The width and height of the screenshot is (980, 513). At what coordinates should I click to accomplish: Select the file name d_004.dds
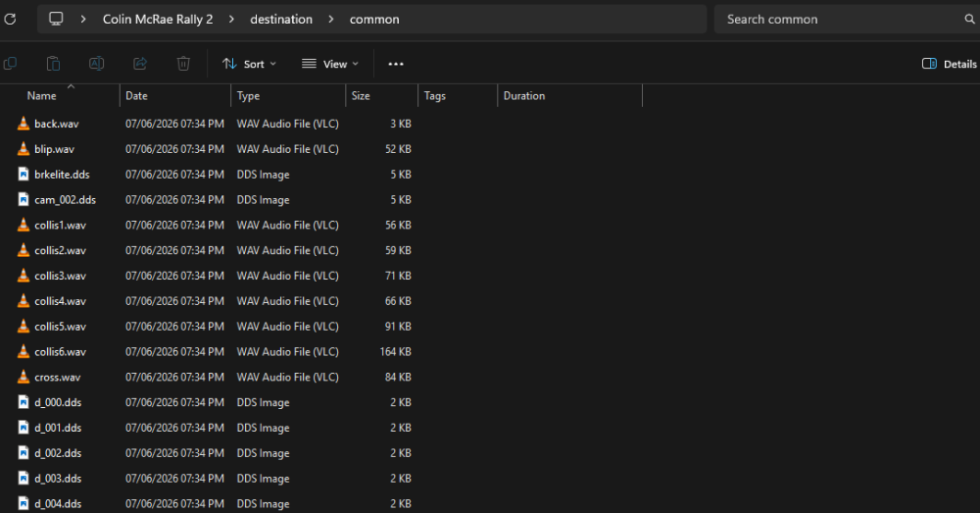coord(58,503)
